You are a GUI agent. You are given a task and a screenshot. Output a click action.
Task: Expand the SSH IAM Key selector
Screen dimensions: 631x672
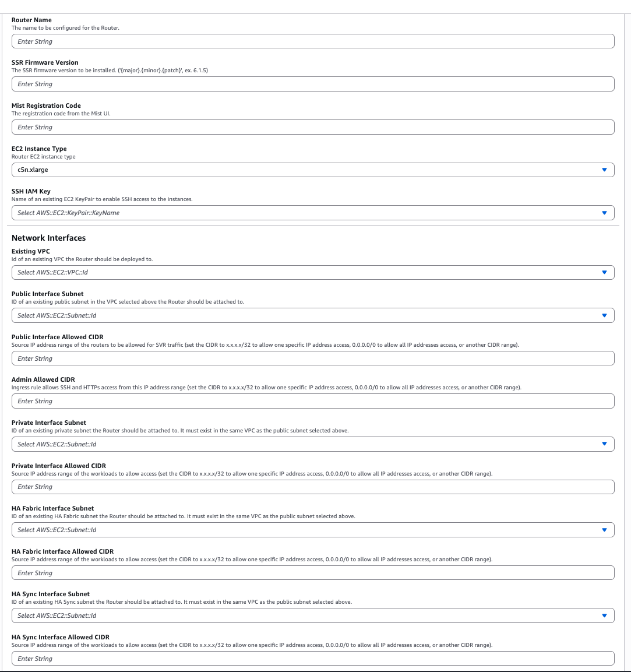313,212
